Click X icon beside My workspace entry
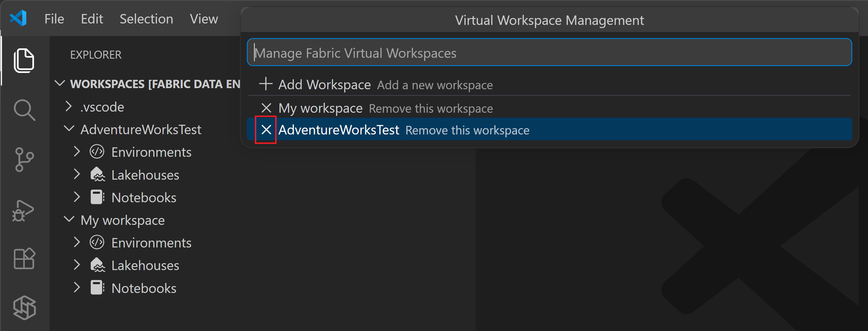Viewport: 868px width, 331px height. pyautogui.click(x=266, y=108)
